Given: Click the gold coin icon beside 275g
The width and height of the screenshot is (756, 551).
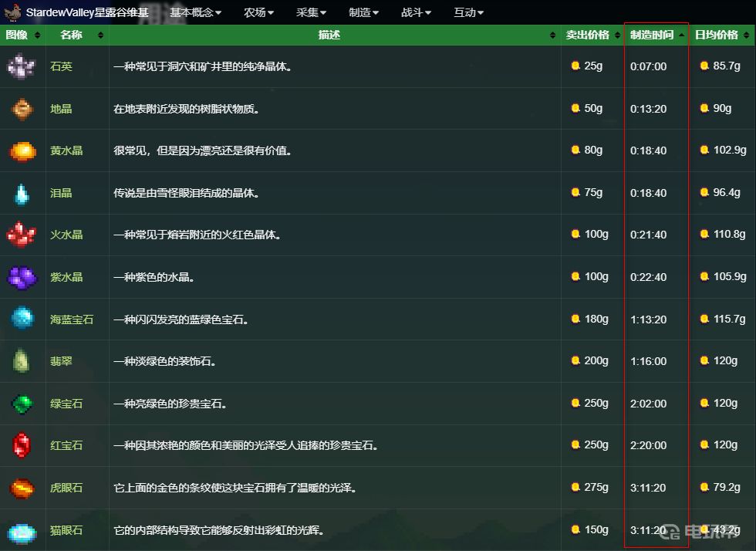Looking at the screenshot, I should 575,487.
